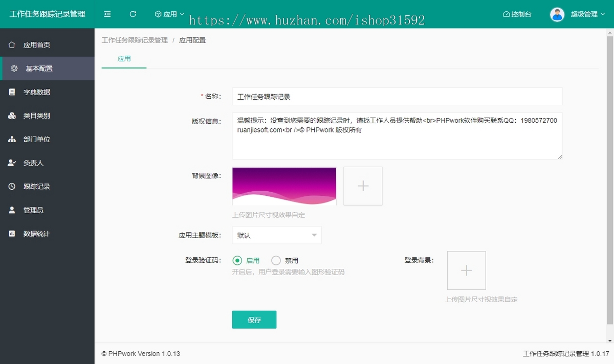Select 基本配置 in the sidebar menu
Viewport: 614px width, 364px height.
click(39, 69)
